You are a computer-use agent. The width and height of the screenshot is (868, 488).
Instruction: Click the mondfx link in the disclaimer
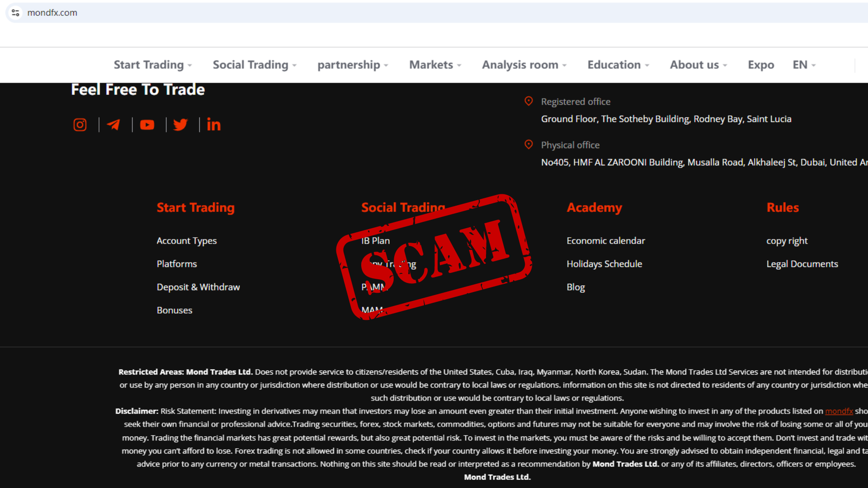pos(839,411)
